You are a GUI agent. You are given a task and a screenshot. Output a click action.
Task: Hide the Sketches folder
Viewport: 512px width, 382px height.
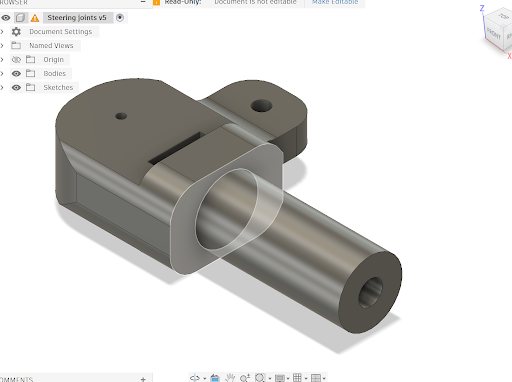[x=16, y=88]
